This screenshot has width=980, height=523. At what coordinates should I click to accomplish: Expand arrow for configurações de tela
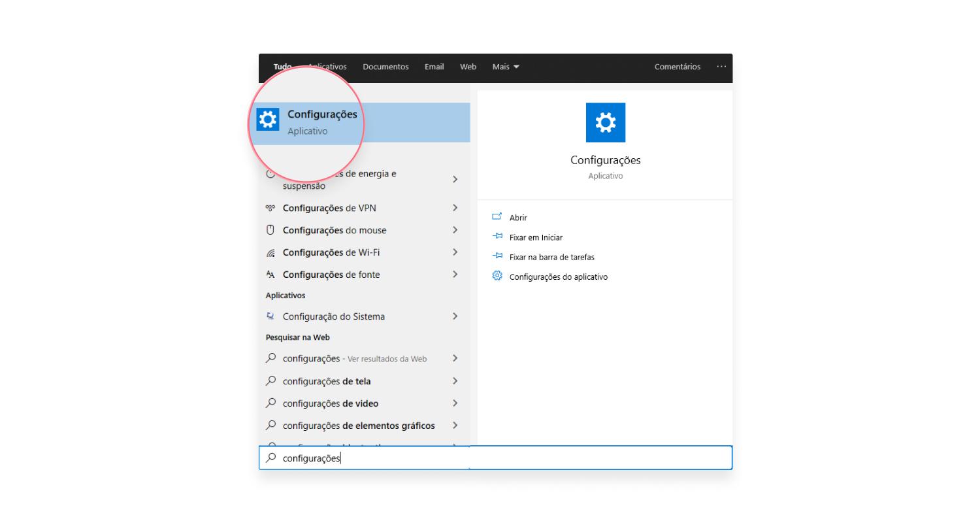pos(455,381)
